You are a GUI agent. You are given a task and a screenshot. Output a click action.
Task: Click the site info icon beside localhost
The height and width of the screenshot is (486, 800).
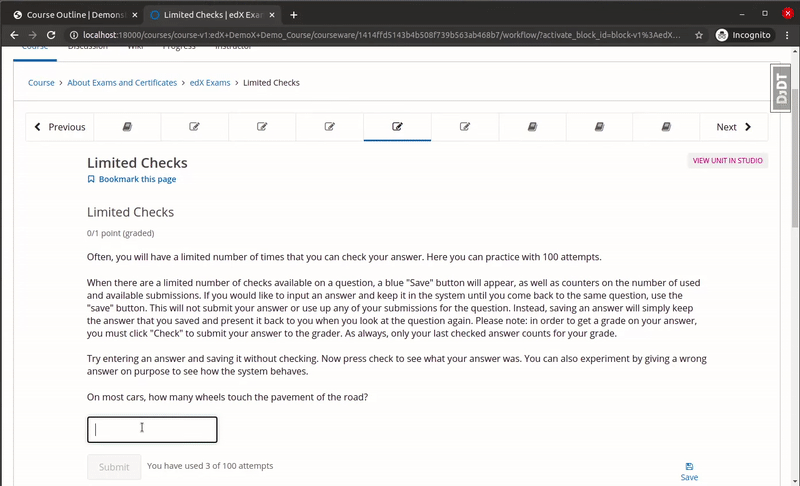pos(74,35)
